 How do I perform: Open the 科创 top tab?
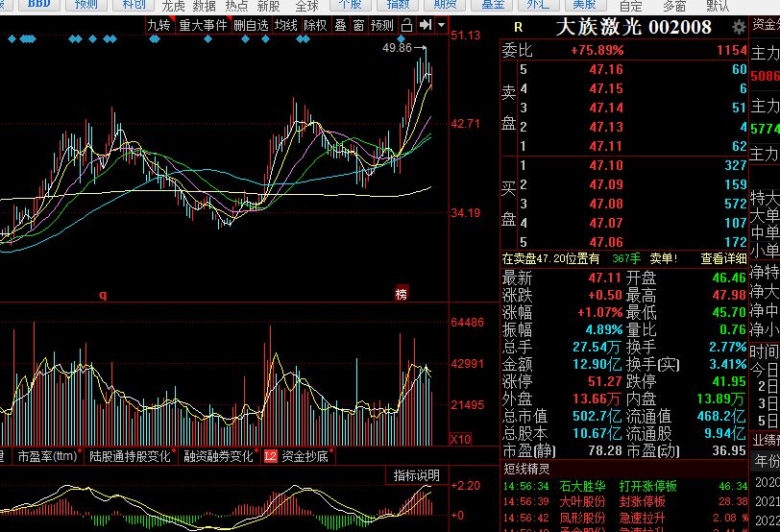pyautogui.click(x=134, y=5)
